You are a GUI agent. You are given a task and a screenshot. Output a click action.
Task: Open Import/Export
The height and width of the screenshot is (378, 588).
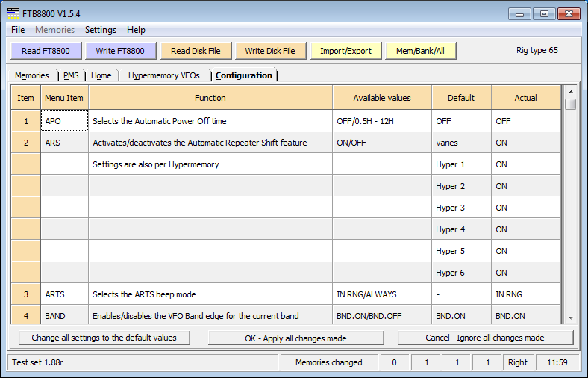345,51
